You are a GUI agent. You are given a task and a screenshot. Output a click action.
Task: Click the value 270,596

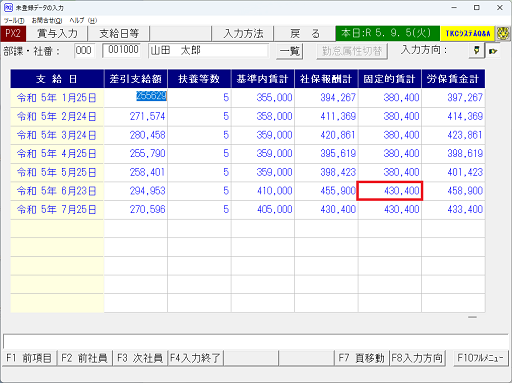point(147,210)
